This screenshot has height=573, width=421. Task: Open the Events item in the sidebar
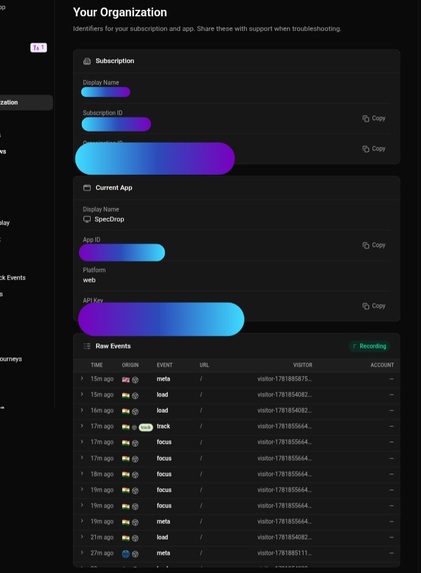[13, 278]
